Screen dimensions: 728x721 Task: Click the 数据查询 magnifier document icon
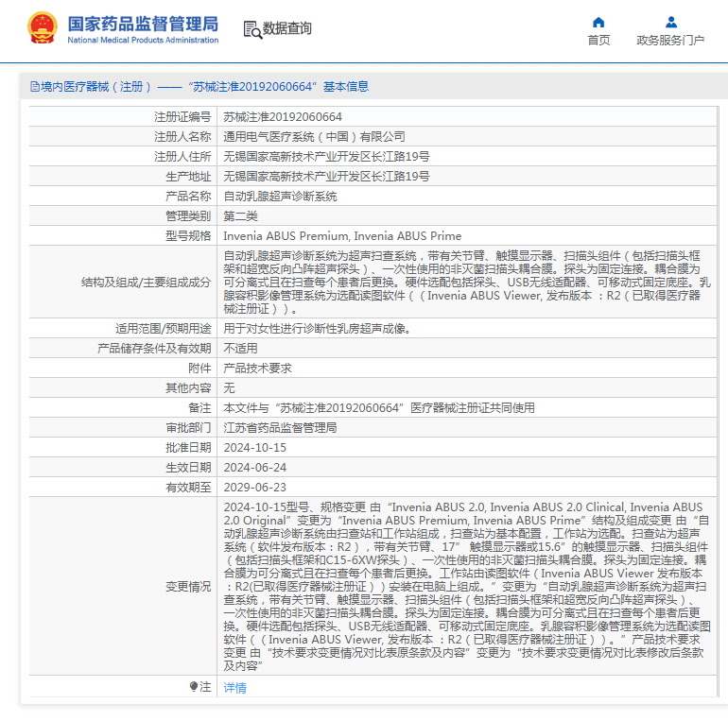click(x=252, y=29)
